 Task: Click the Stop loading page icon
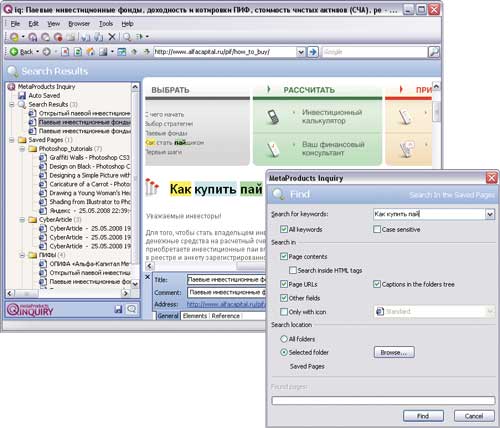point(65,52)
